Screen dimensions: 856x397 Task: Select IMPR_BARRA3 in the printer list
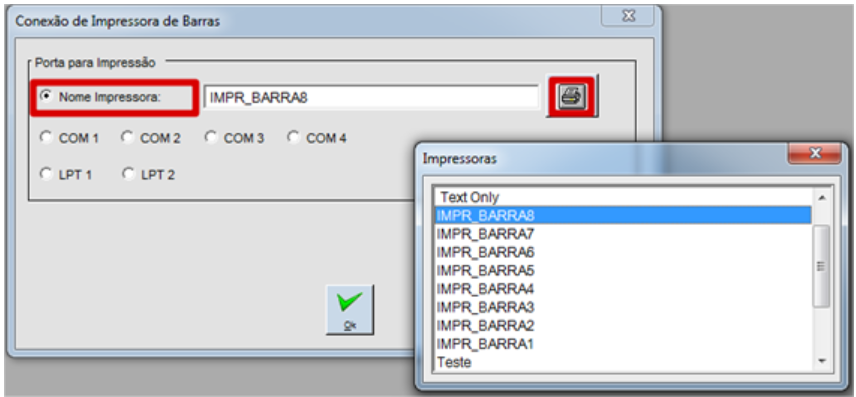(622, 307)
